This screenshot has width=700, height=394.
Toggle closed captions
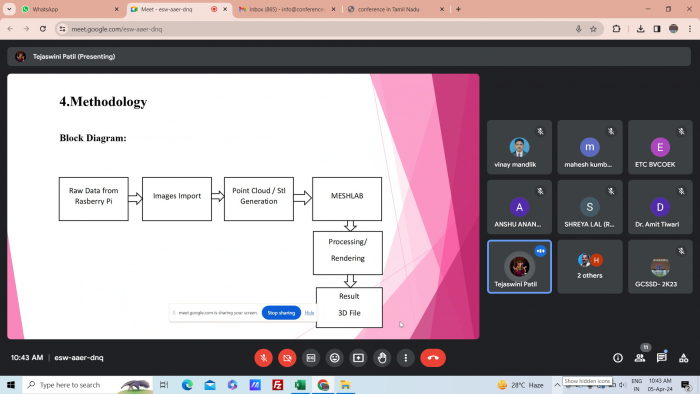(x=311, y=358)
